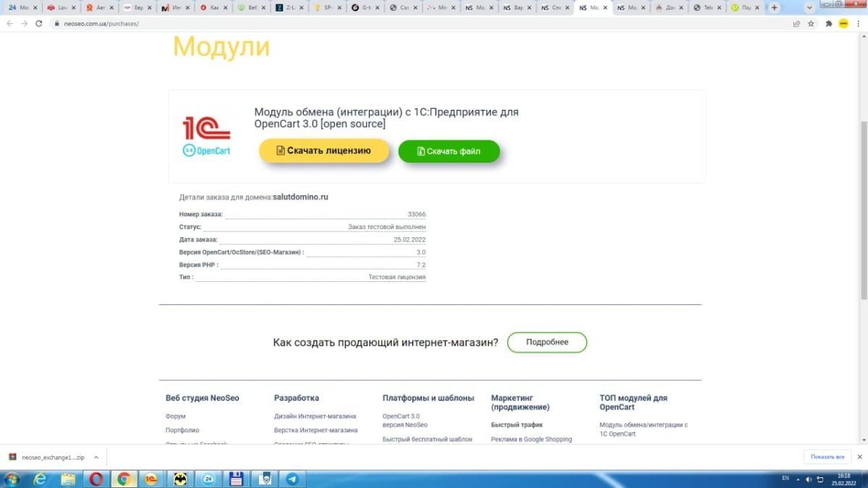Switch to the Z-L browser tab
The image size is (868, 488).
289,7
